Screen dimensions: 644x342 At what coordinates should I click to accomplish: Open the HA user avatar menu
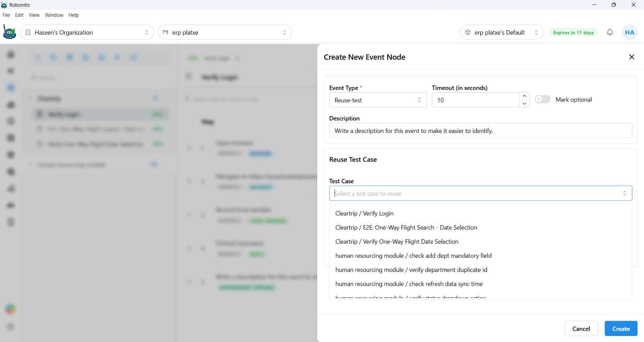[630, 32]
